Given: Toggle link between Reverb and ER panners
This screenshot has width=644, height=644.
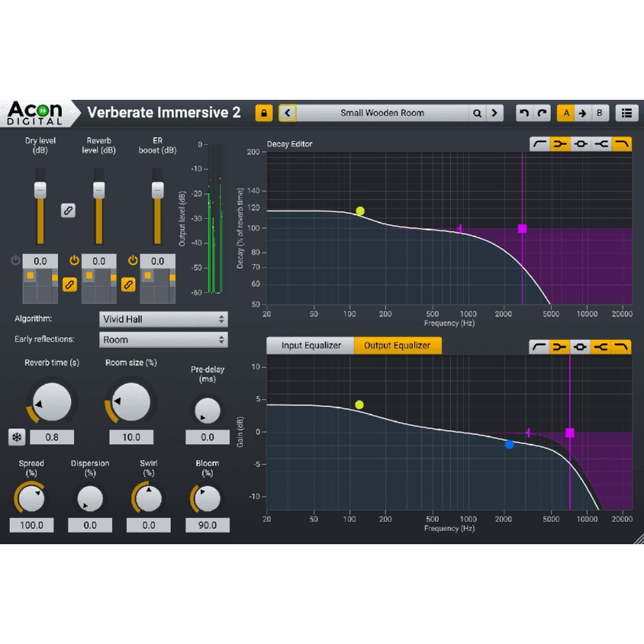Looking at the screenshot, I should [x=128, y=284].
